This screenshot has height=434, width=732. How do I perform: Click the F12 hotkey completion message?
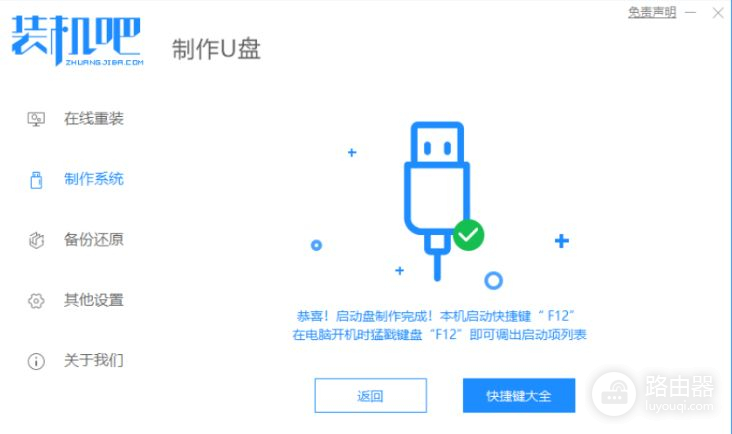pyautogui.click(x=439, y=325)
